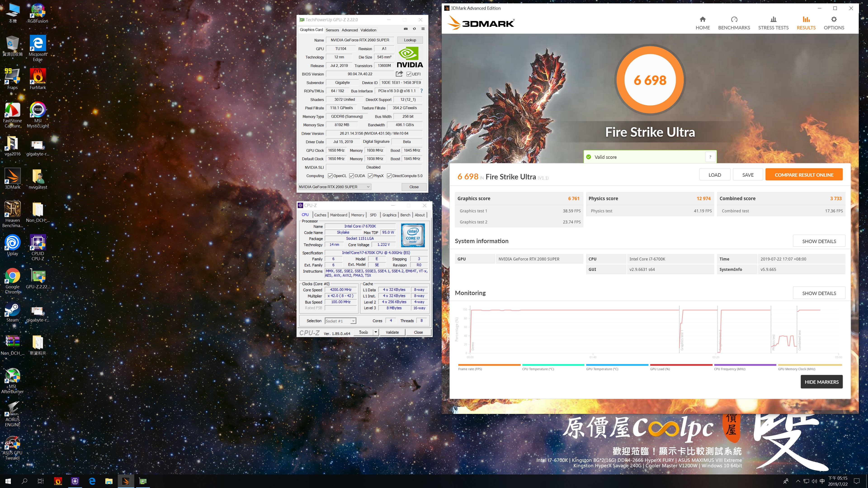
Task: Open Microsoft Edge desktop shortcut
Action: [38, 48]
